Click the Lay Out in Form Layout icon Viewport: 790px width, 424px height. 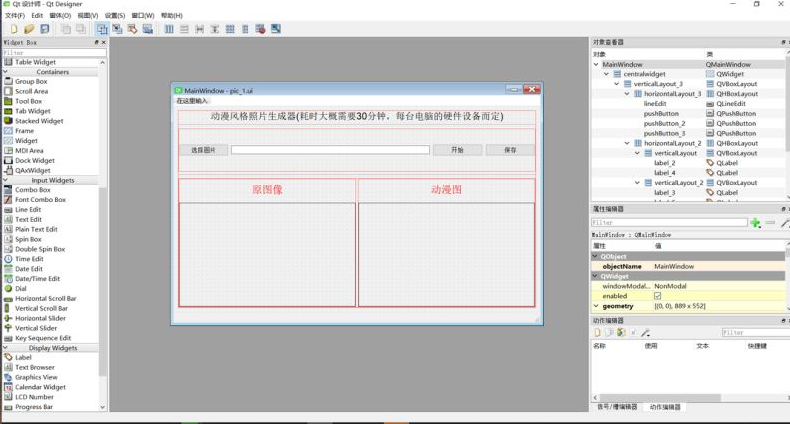pos(245,29)
